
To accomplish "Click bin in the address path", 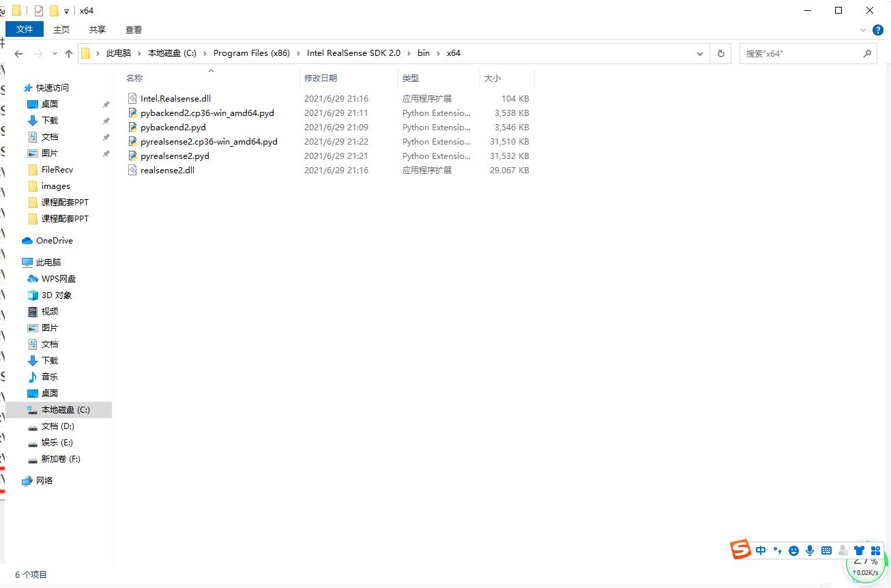I will pyautogui.click(x=424, y=53).
